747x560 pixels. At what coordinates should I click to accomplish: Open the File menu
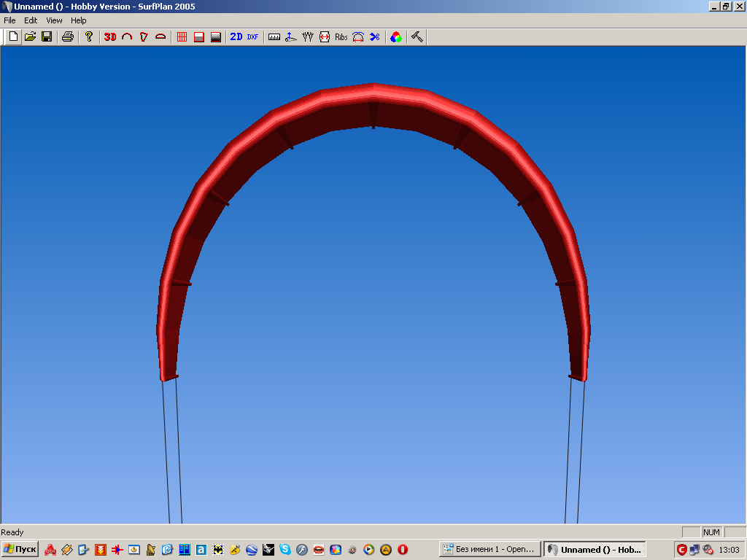[x=9, y=20]
